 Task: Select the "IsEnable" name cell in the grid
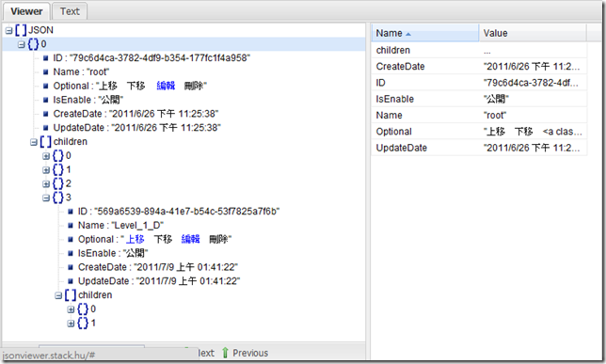pos(425,99)
